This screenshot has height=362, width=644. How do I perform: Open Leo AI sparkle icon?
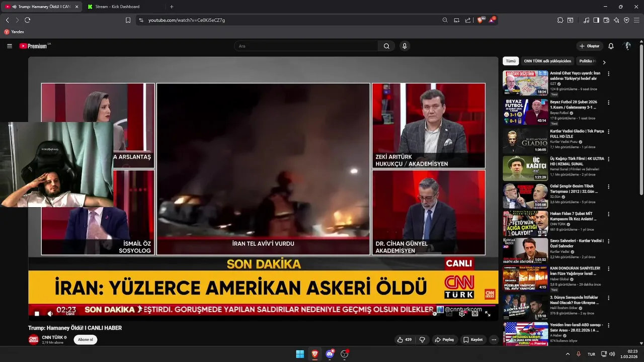point(616,20)
